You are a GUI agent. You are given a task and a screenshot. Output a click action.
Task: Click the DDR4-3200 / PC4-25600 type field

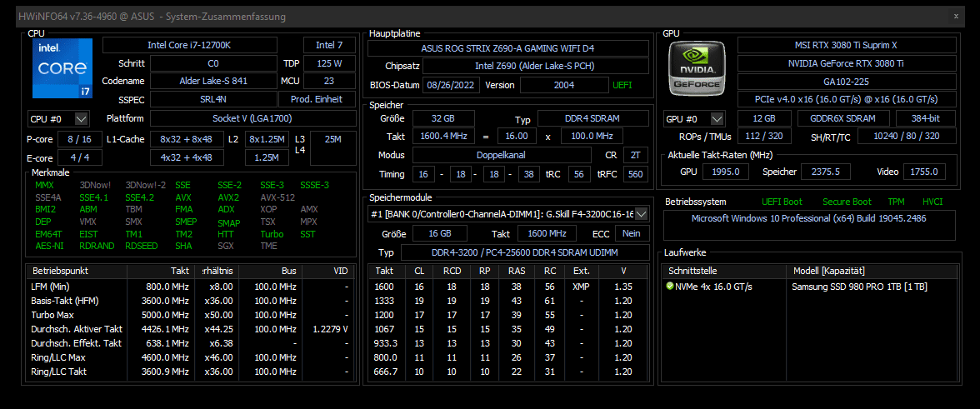(x=525, y=252)
